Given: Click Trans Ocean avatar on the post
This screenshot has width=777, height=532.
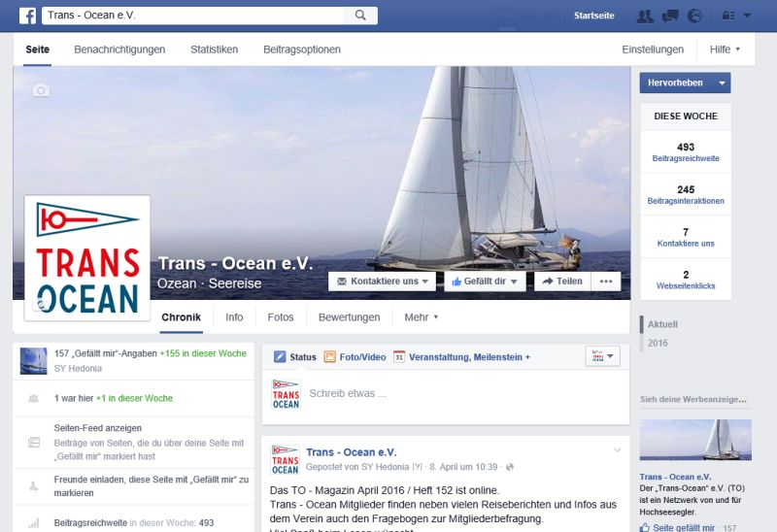Looking at the screenshot, I should (x=285, y=460).
